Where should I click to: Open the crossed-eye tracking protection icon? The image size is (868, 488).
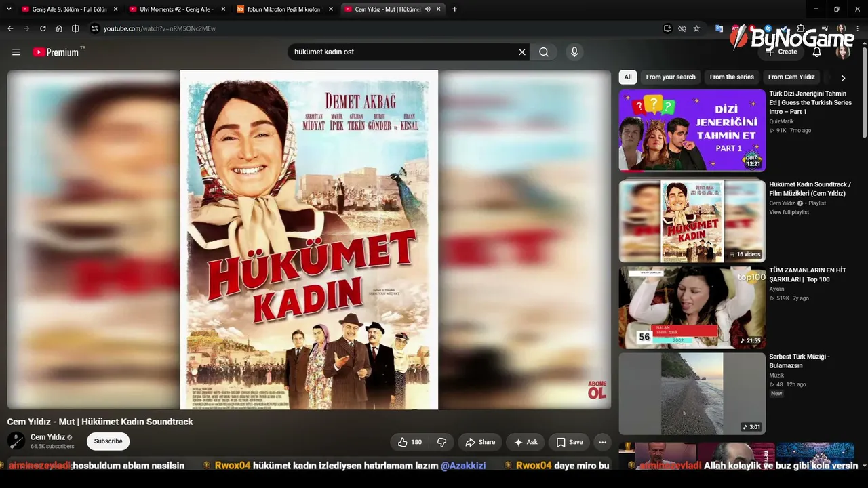point(682,28)
